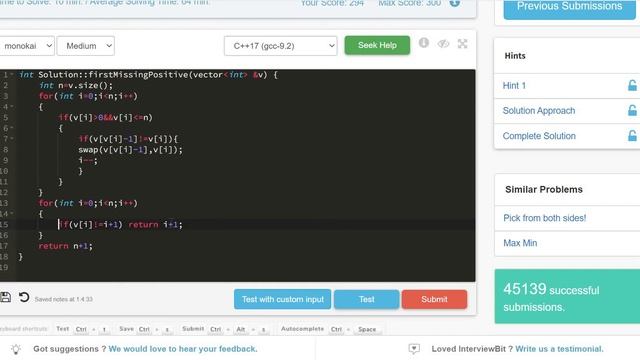Click the Hints section heading
This screenshot has width=640, height=360.
515,56
